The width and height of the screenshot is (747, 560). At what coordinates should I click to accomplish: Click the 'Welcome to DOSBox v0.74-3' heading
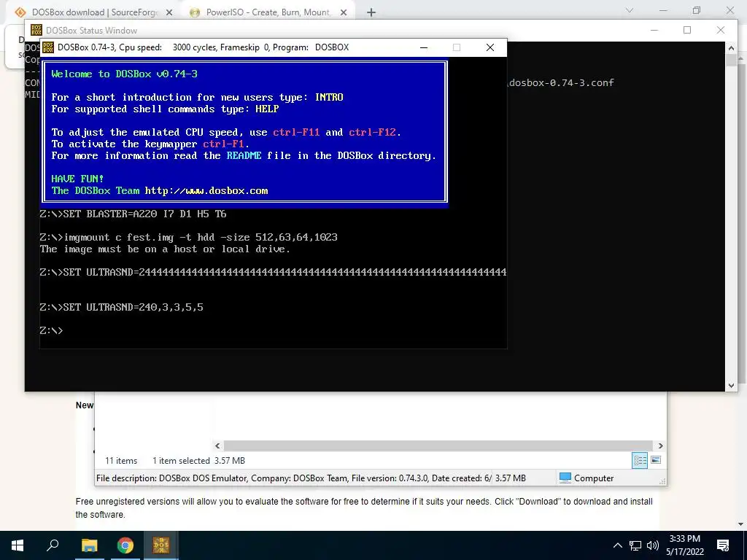coord(124,74)
